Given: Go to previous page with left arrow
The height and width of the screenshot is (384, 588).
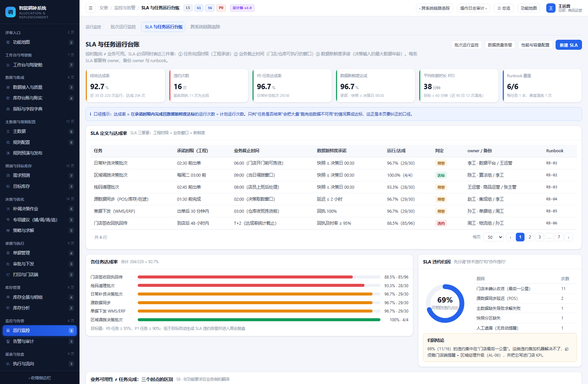Looking at the screenshot, I should click(x=510, y=237).
